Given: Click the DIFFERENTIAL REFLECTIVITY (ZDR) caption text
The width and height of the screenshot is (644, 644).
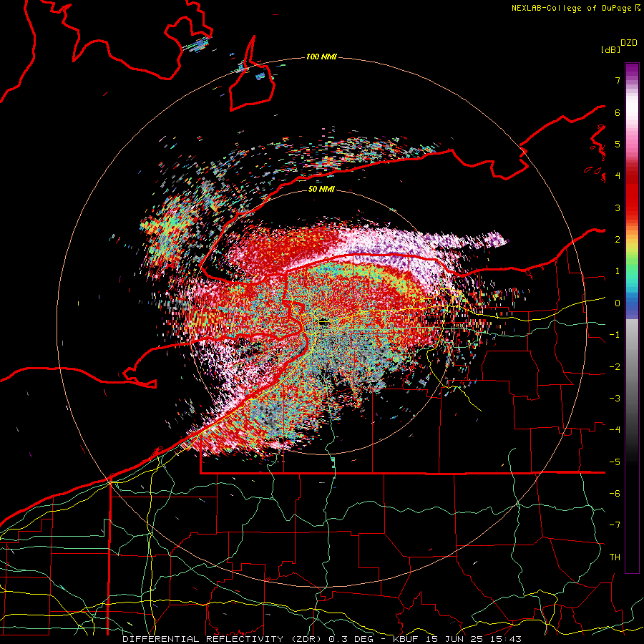Looking at the screenshot, I should [x=223, y=639].
